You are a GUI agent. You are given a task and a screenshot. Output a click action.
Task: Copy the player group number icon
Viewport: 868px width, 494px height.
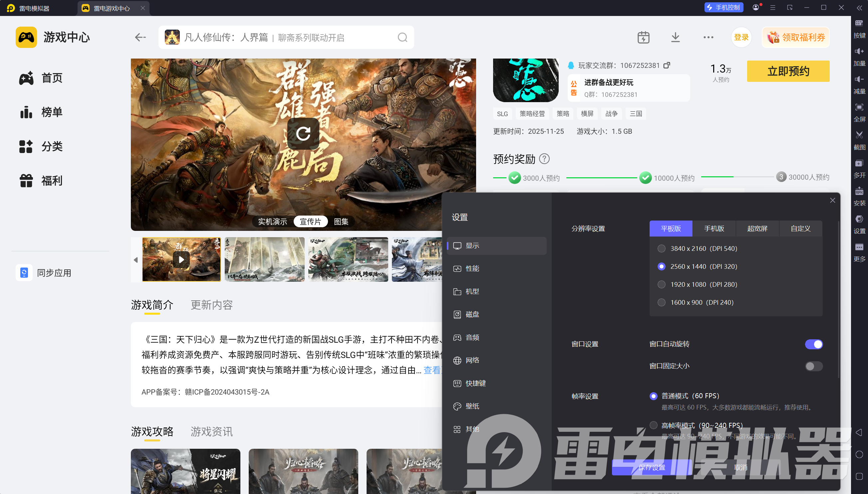[x=667, y=65]
